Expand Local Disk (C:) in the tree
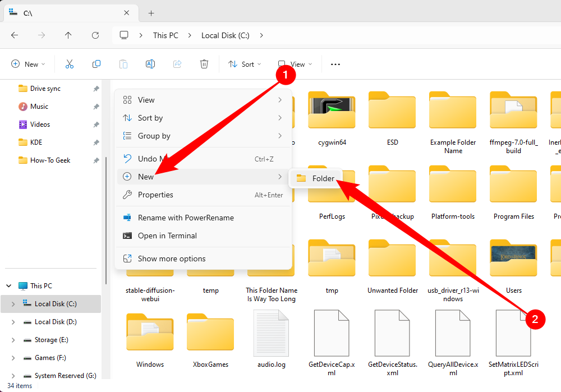561x392 pixels. click(x=13, y=304)
